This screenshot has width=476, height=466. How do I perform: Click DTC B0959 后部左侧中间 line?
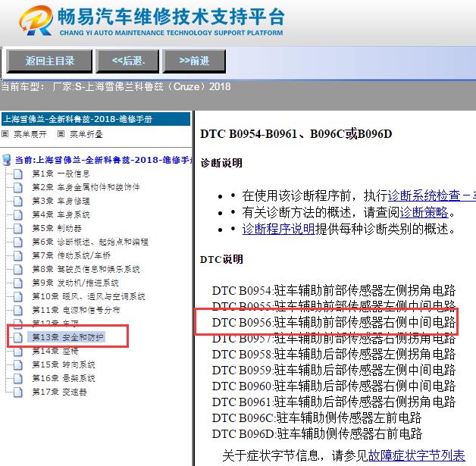tap(334, 370)
